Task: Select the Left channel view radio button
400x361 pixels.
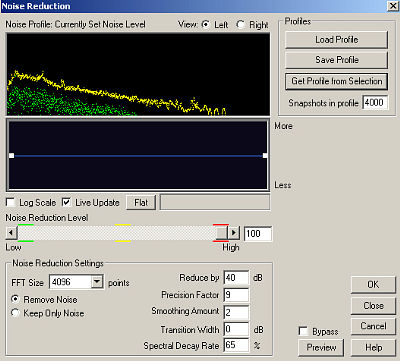Action: point(206,24)
